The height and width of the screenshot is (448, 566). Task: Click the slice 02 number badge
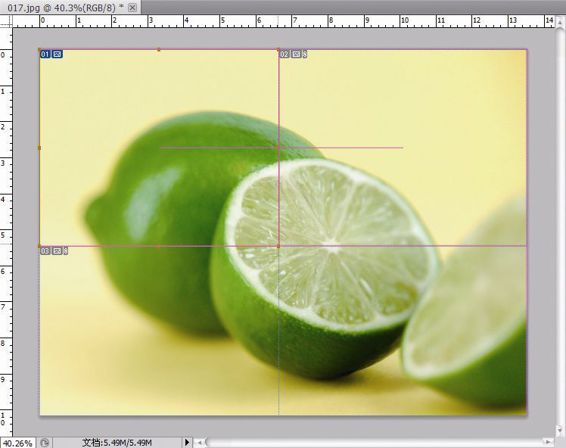(284, 55)
